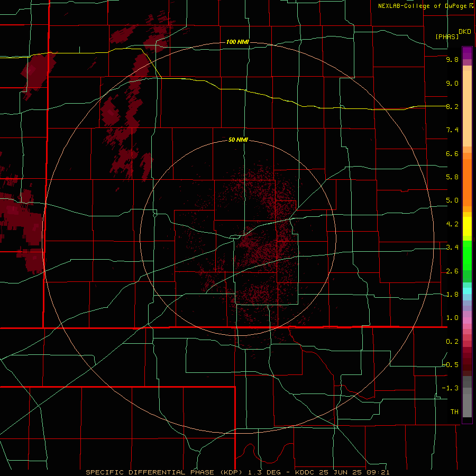Click the 50 NMI range ring label
This screenshot has height=476, width=476.
(x=238, y=140)
